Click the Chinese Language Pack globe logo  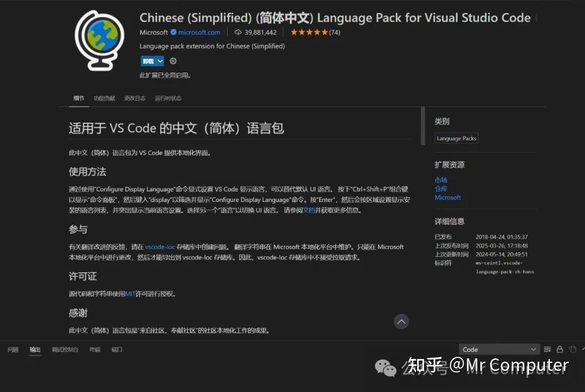[x=100, y=41]
